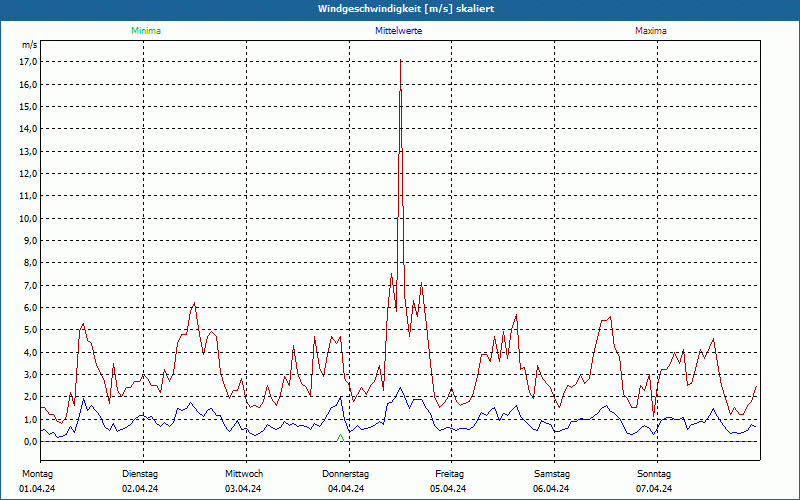Click the blue Mittelwerte legend label

click(398, 31)
